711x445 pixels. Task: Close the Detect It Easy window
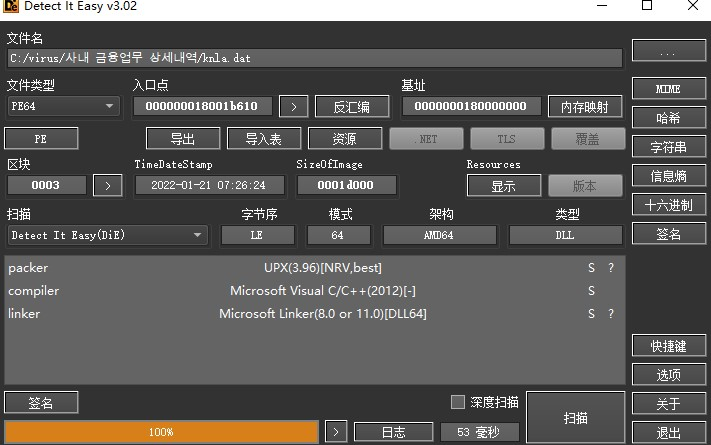(692, 6)
